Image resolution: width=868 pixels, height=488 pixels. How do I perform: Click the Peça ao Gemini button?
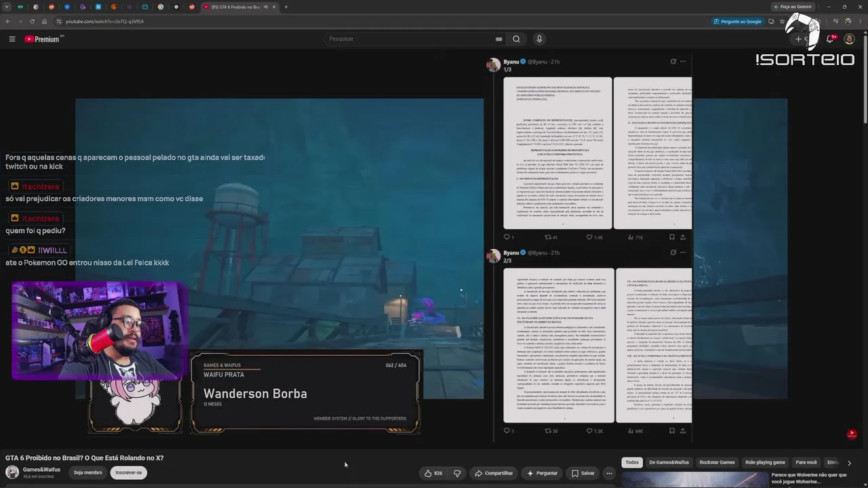(792, 7)
